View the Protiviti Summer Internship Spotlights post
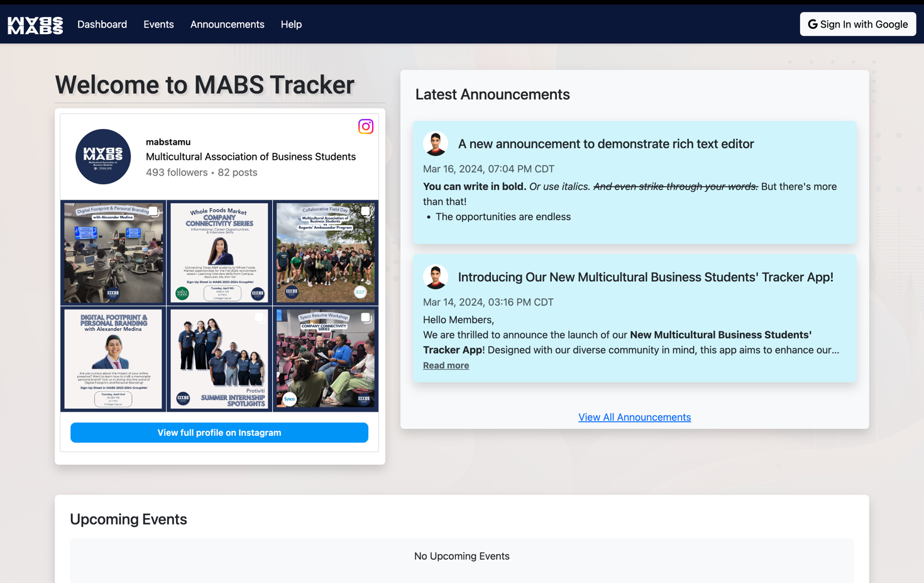The width and height of the screenshot is (924, 583). coord(219,359)
